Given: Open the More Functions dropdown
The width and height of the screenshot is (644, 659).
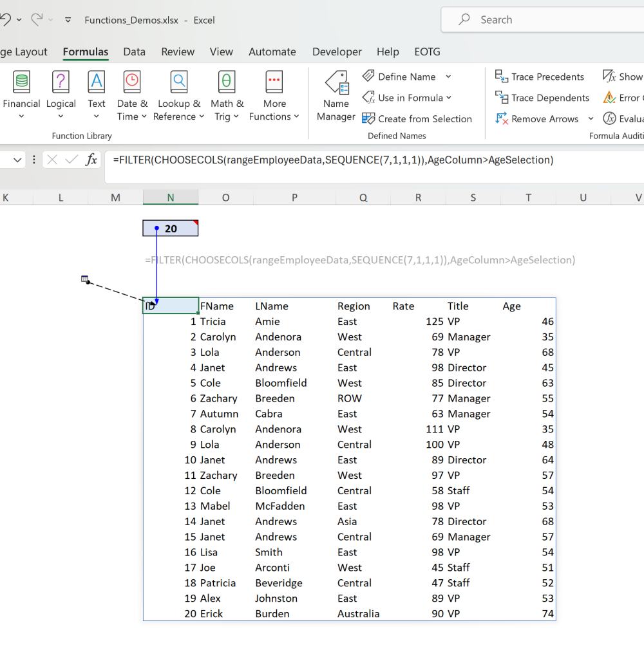Looking at the screenshot, I should point(274,95).
